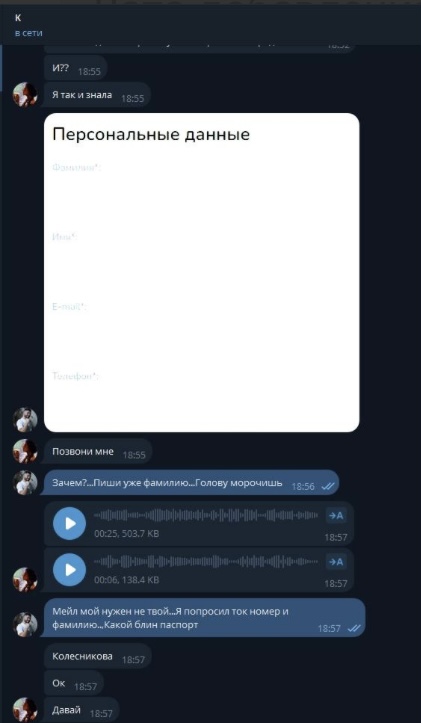The height and width of the screenshot is (723, 421).
Task: Play the 00:25 voice message
Action: 70,523
